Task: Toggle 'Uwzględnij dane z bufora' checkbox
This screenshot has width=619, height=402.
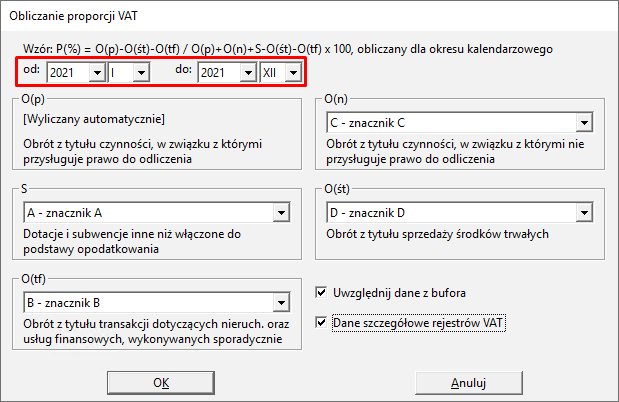Action: (x=321, y=293)
